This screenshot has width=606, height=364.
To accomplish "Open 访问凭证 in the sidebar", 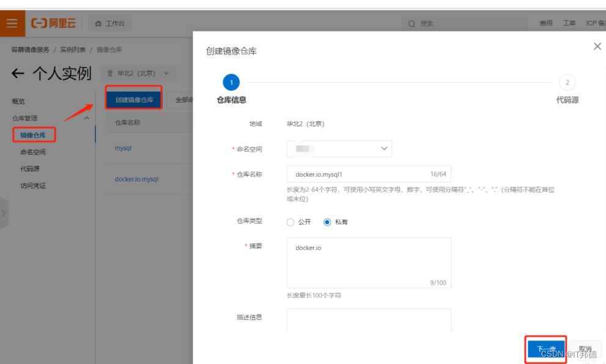I will tap(33, 186).
